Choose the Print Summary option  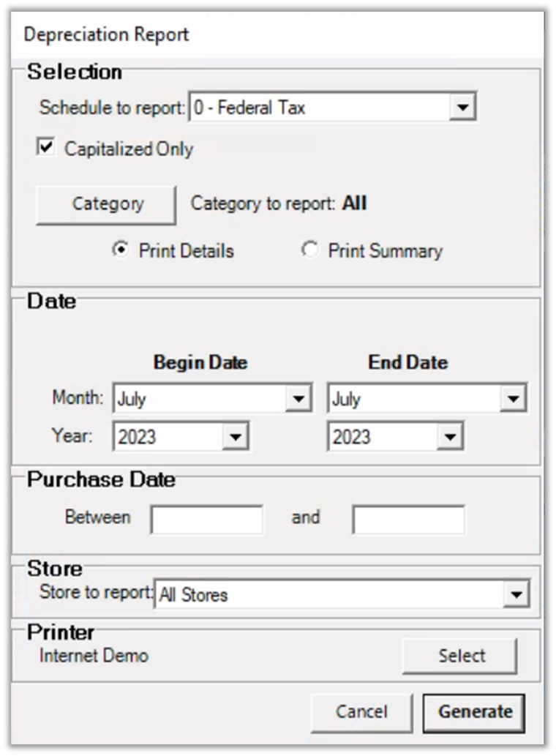[x=311, y=251]
